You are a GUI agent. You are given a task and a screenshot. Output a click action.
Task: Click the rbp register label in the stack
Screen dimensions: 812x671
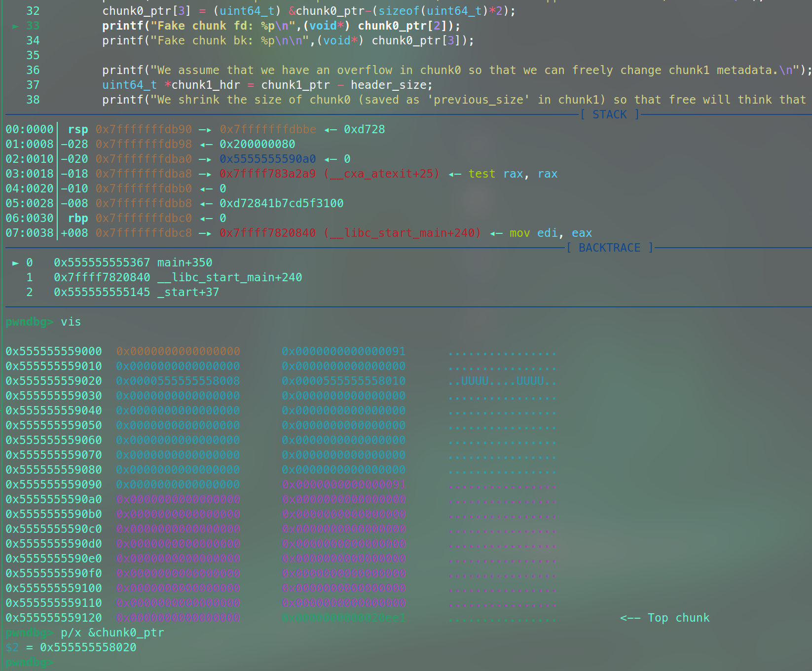78,219
